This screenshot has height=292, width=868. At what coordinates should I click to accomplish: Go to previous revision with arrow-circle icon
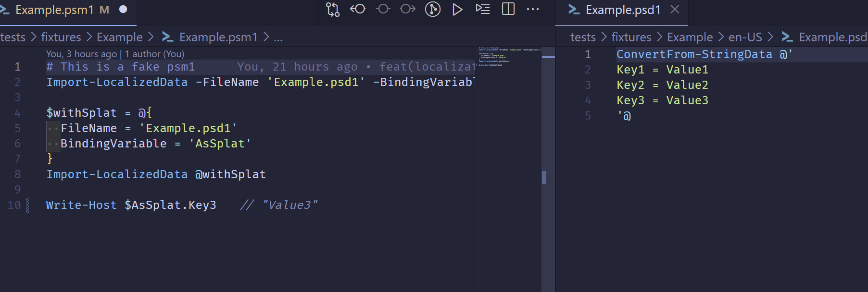click(358, 9)
